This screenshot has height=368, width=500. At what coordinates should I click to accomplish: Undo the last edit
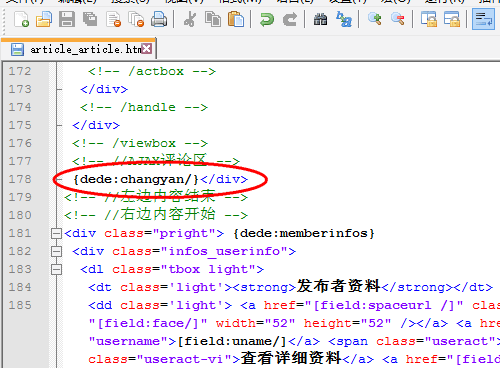pos(267,19)
